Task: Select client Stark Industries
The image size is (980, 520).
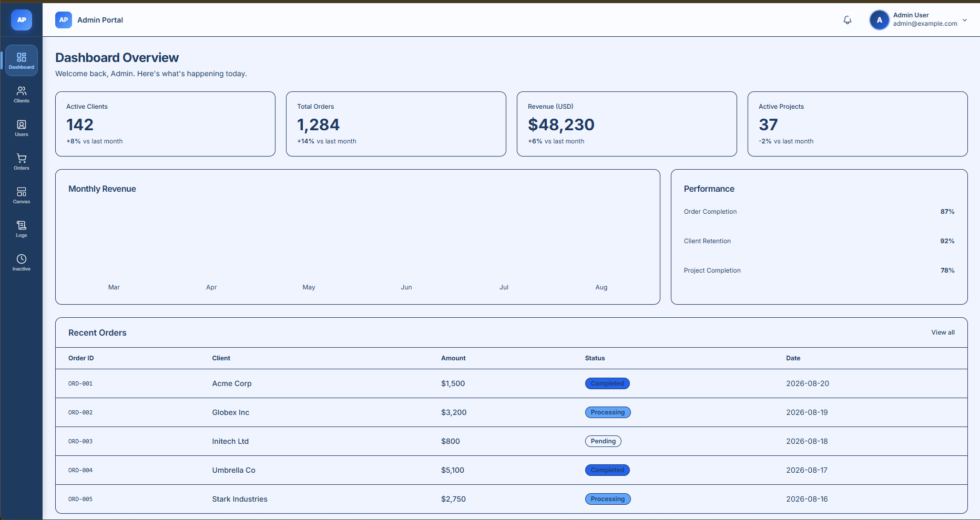Action: click(x=240, y=499)
